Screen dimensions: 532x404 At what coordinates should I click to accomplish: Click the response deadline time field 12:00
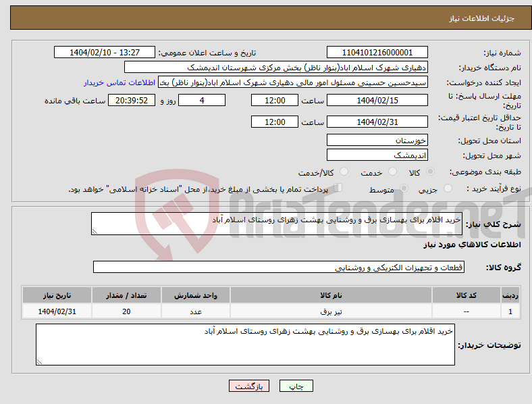coord(275,100)
